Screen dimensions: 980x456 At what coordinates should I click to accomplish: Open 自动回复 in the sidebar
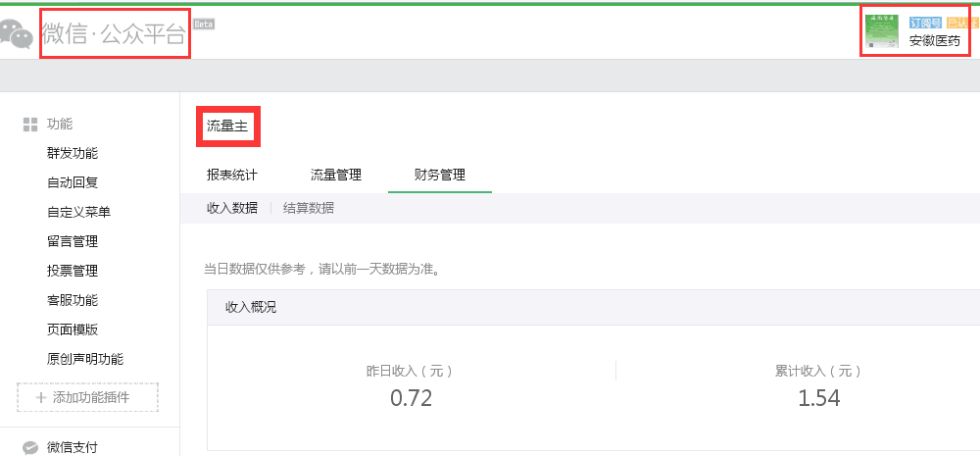coord(73,182)
